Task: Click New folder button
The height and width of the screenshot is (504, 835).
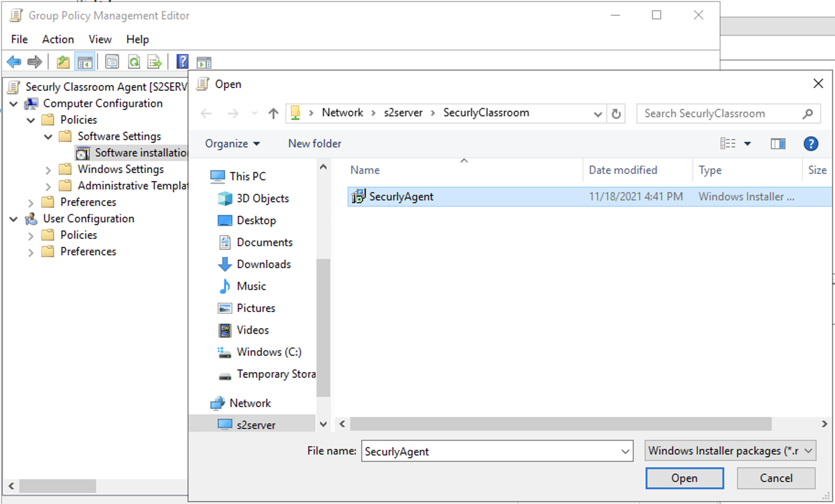Action: coord(315,144)
